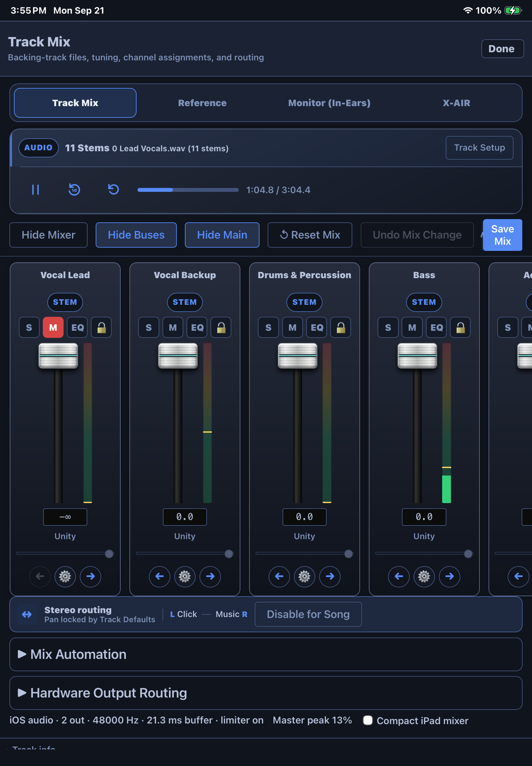The image size is (532, 766).
Task: Click the battery status icon
Action: click(x=513, y=10)
